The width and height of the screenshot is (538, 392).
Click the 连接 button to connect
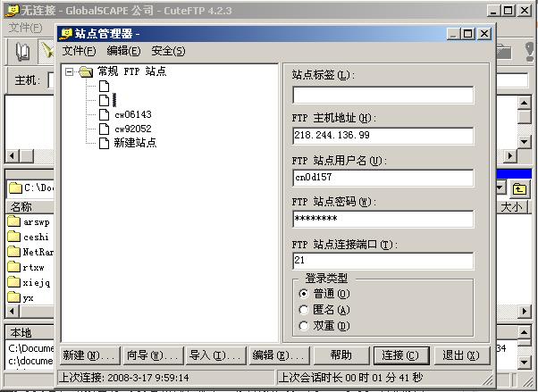(399, 354)
